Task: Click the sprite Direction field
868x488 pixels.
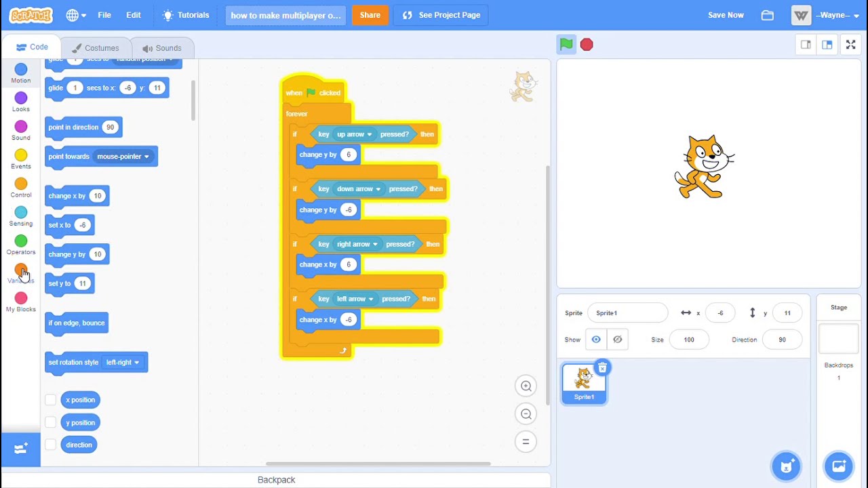Action: coord(782,340)
